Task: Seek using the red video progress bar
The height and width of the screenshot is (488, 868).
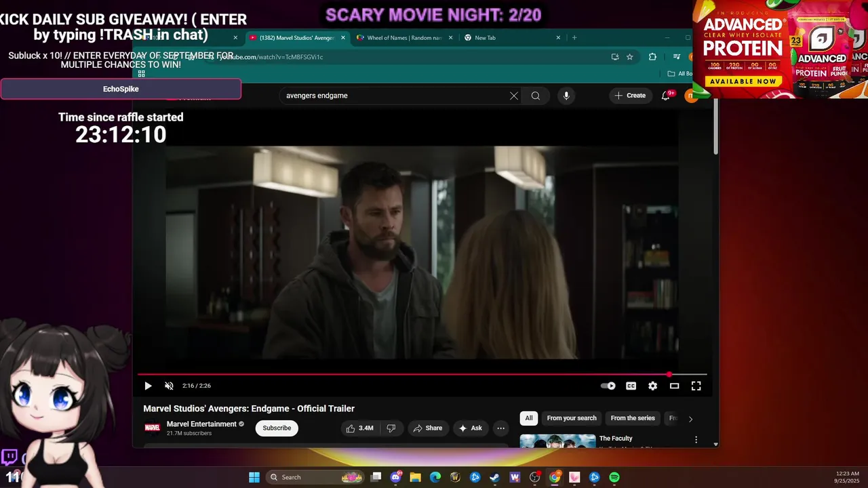Action: click(x=422, y=374)
